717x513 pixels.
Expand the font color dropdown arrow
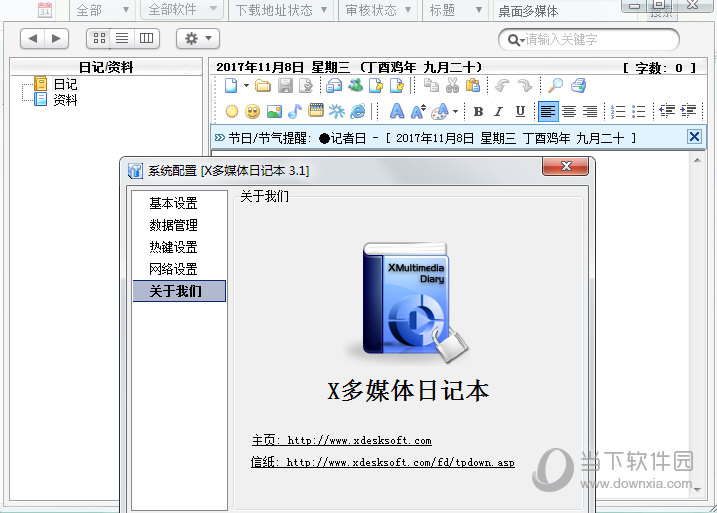(x=455, y=111)
